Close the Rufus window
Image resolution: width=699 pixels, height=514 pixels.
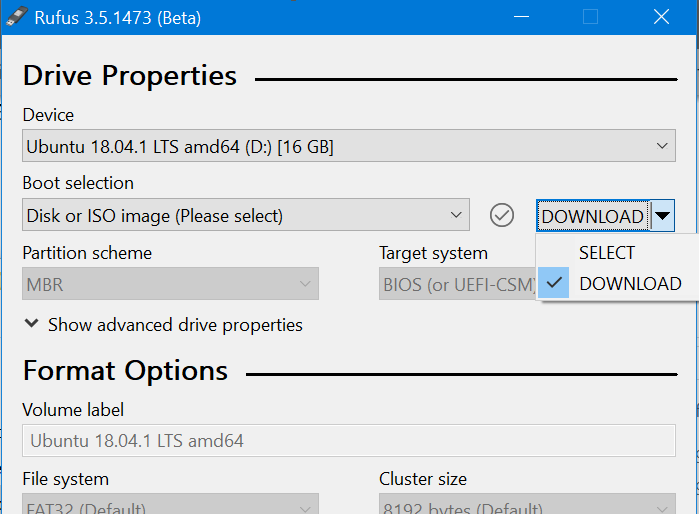(661, 17)
